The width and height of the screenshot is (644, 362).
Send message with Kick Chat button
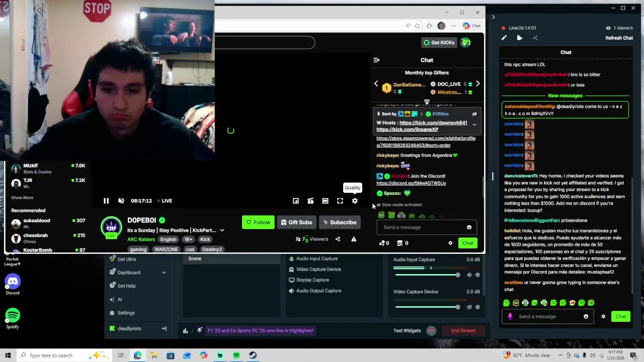tap(468, 243)
